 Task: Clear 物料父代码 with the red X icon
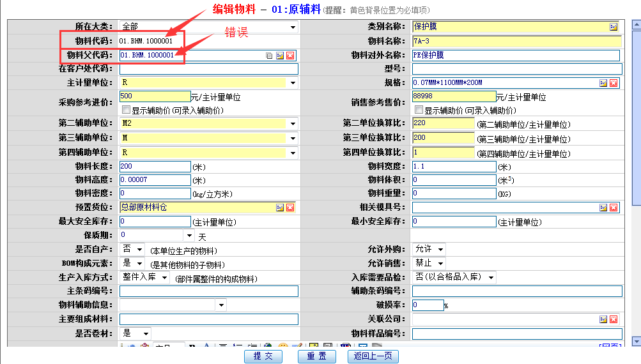tap(290, 56)
